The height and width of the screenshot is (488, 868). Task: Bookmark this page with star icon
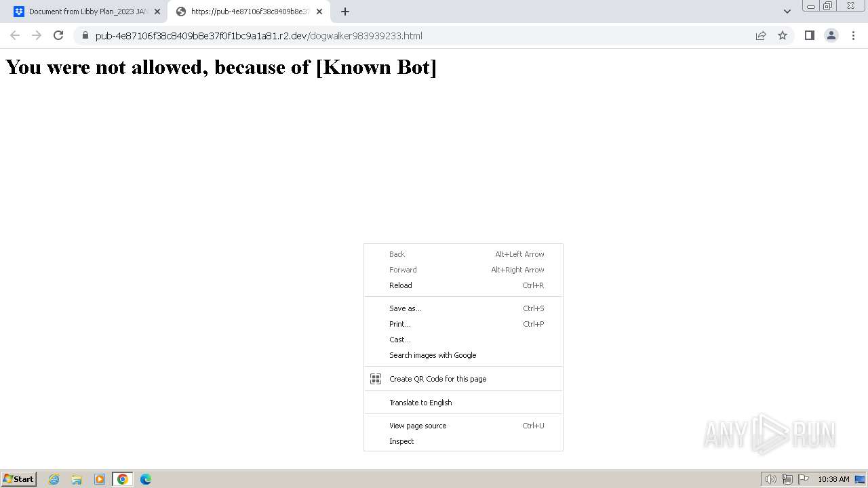pyautogui.click(x=783, y=35)
